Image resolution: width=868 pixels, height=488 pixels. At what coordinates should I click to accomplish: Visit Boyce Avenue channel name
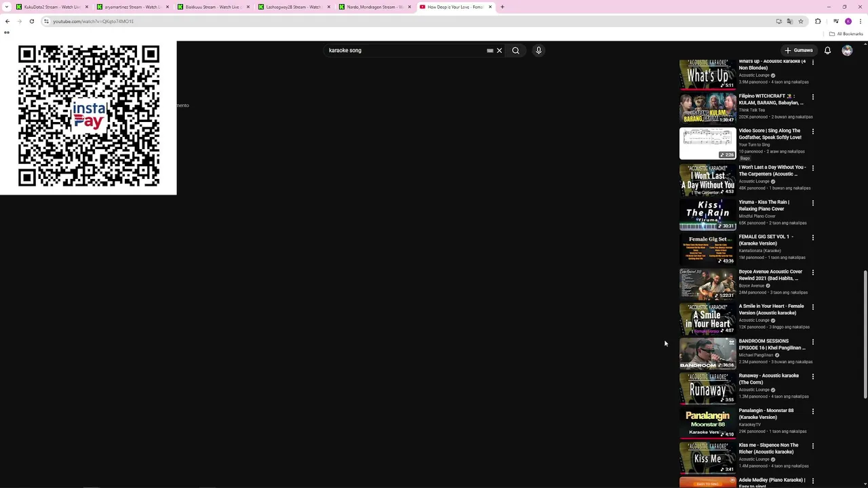pyautogui.click(x=751, y=285)
